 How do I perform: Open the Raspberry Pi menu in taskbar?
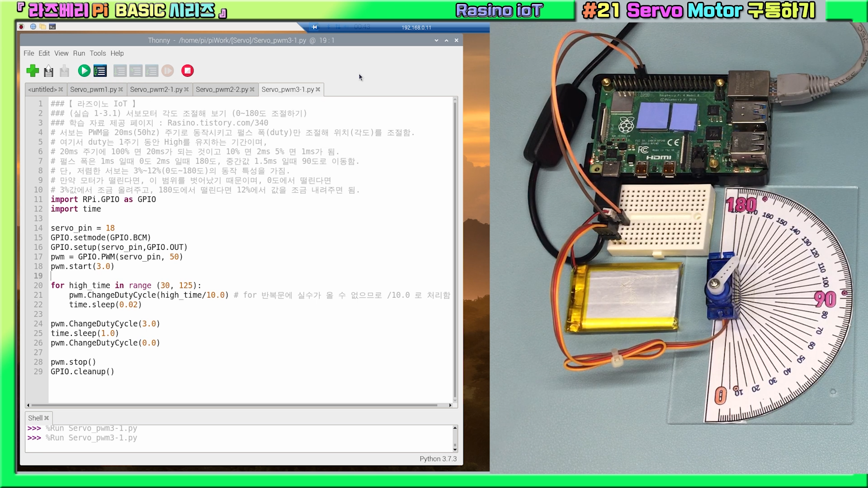click(21, 27)
